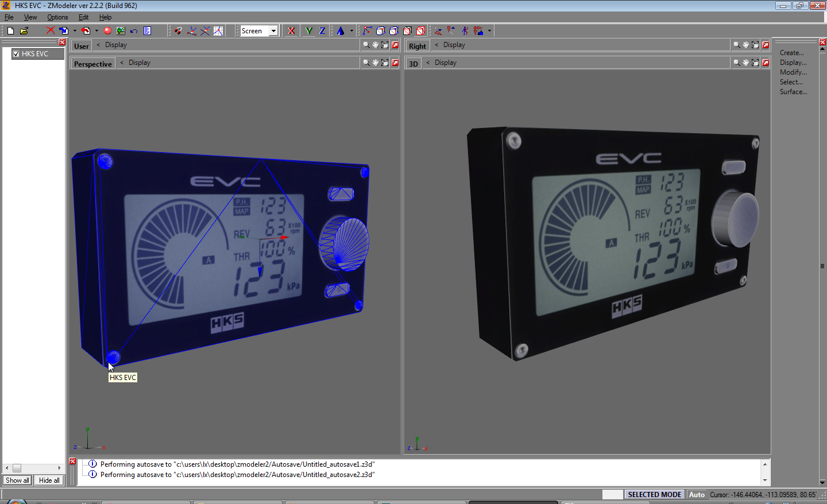Expand the Surface... command group
This screenshot has height=504, width=827.
(793, 92)
